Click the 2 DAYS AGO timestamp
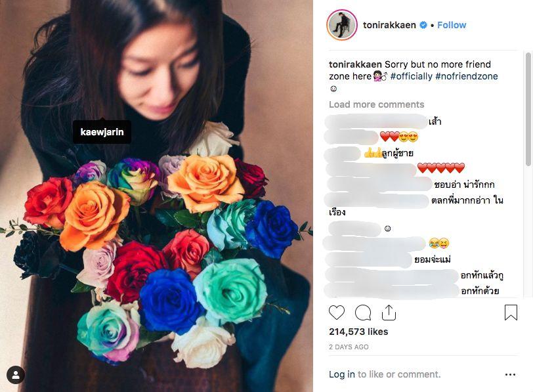The width and height of the screenshot is (533, 392). pos(349,347)
